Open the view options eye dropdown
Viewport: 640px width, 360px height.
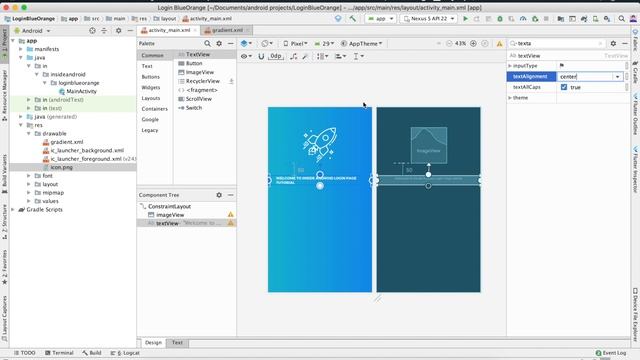point(246,56)
